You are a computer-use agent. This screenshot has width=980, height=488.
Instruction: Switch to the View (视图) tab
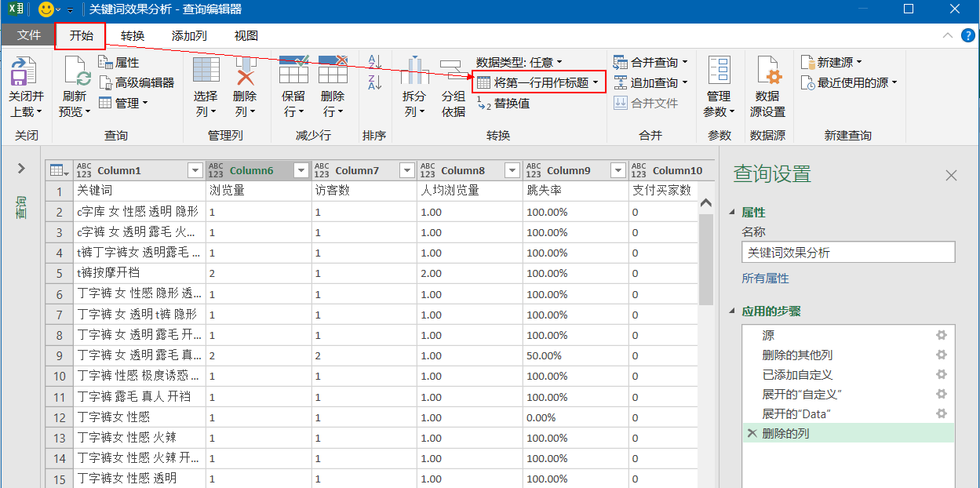246,36
